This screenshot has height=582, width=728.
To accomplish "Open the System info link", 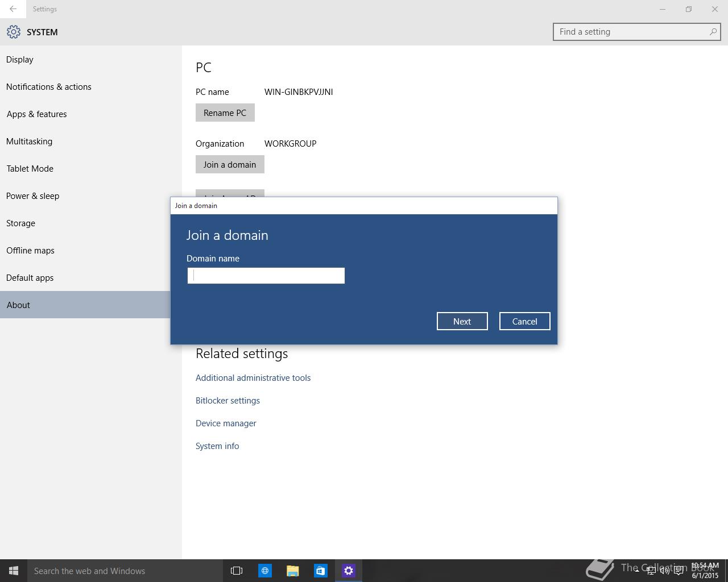I will coord(217,446).
